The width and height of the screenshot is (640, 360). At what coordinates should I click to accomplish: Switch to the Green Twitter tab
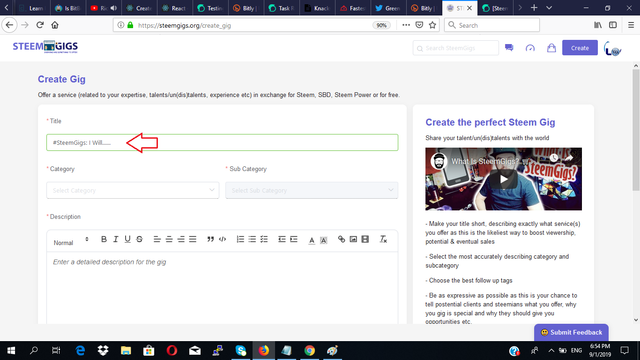[x=388, y=8]
